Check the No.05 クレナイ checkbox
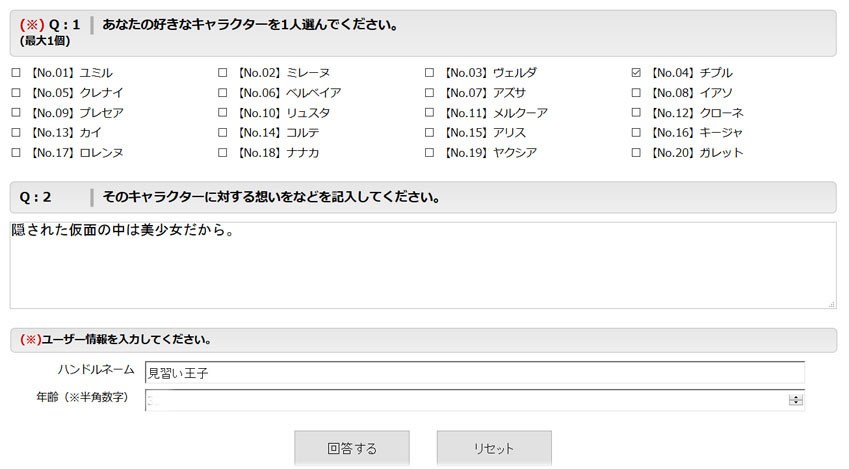The width and height of the screenshot is (849, 469). [16, 93]
